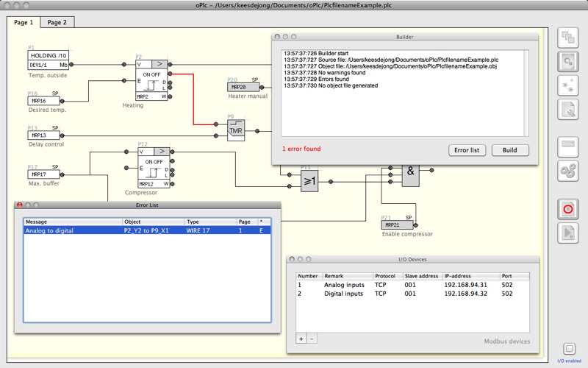Remove a Modbus device with minus button
588x368 pixels.
pyautogui.click(x=312, y=339)
